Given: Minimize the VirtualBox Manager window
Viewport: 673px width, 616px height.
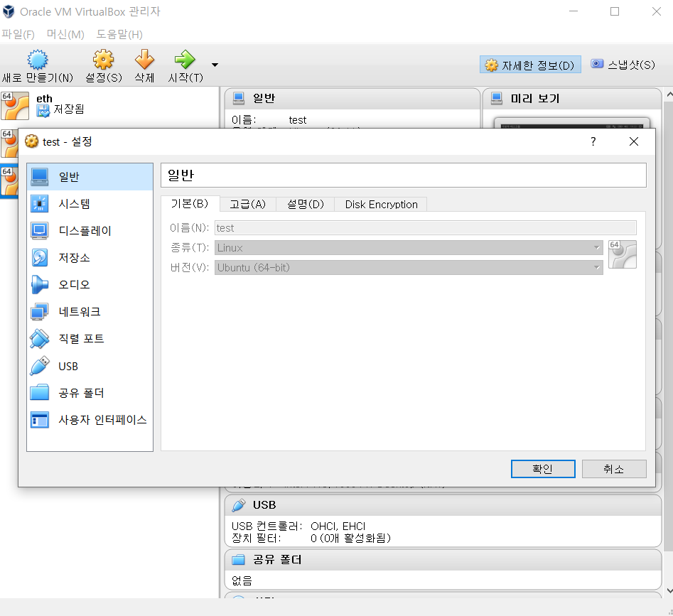Looking at the screenshot, I should (574, 11).
